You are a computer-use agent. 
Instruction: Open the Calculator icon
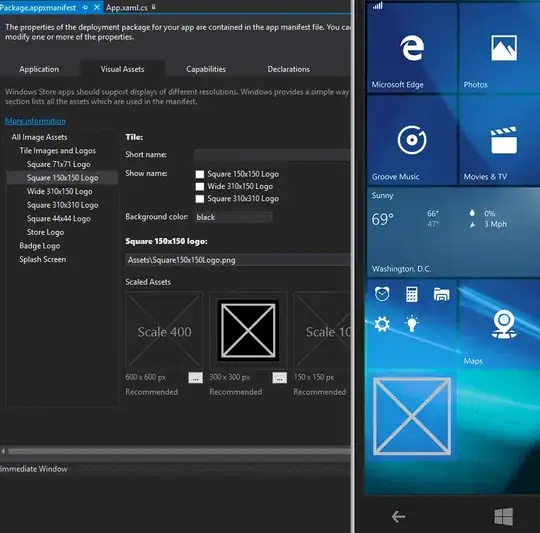412,294
